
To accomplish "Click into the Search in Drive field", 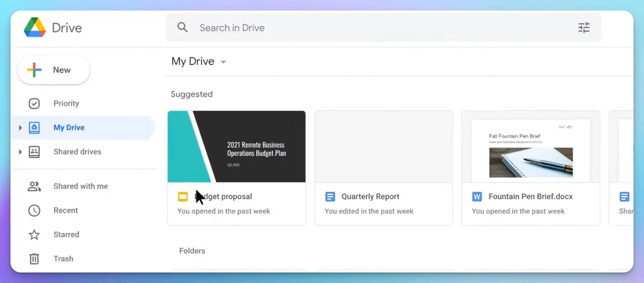I will point(376,27).
